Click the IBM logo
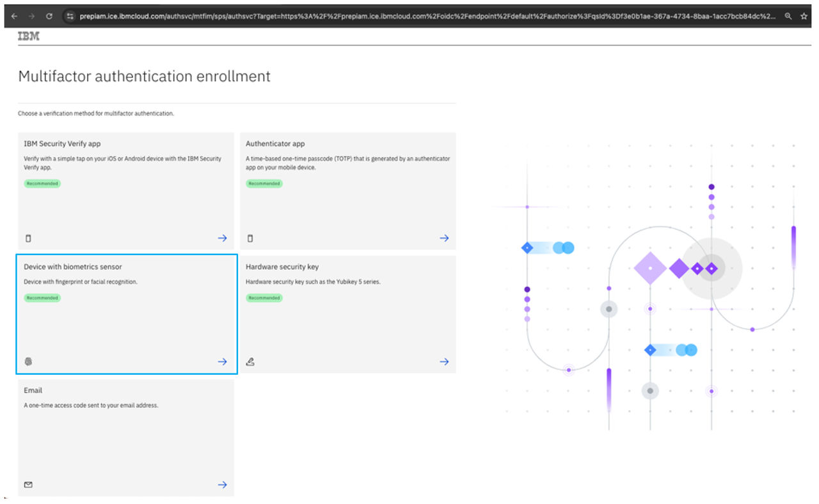This screenshot has width=819, height=504. pos(29,36)
